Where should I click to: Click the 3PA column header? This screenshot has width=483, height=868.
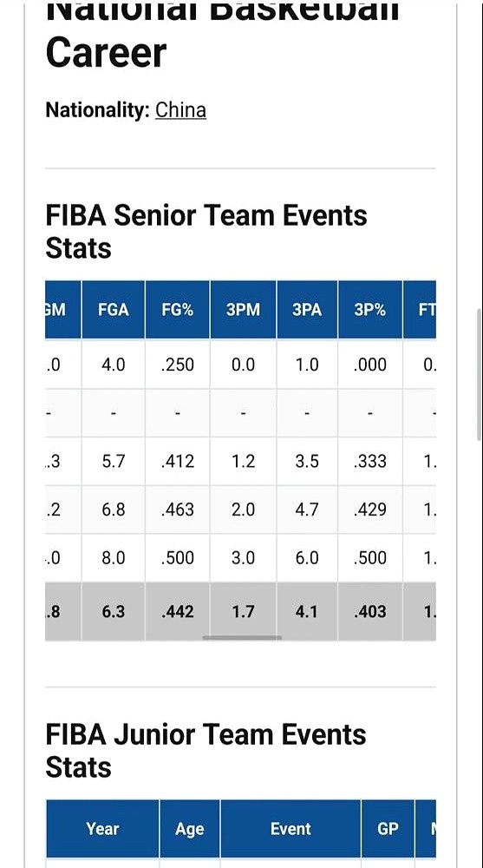307,310
